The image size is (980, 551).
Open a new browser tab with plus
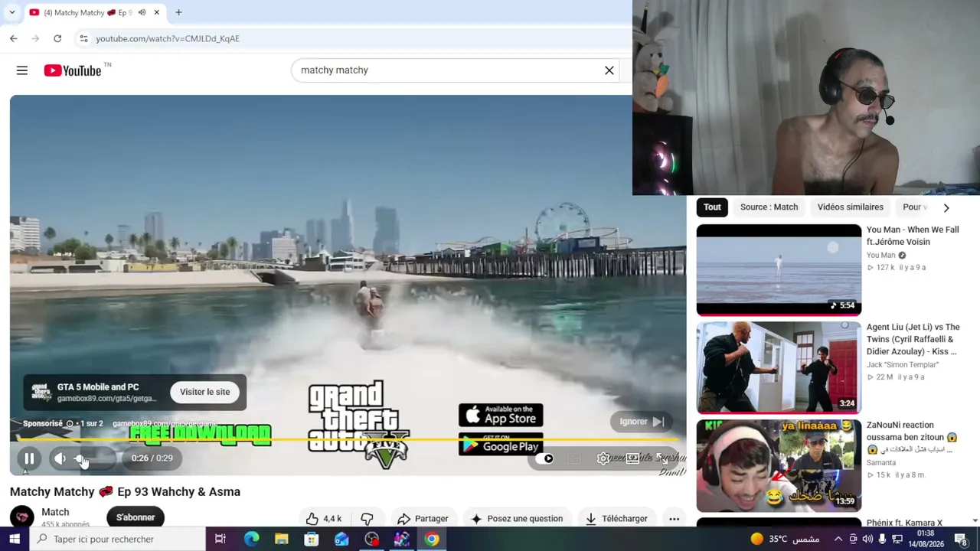point(178,12)
